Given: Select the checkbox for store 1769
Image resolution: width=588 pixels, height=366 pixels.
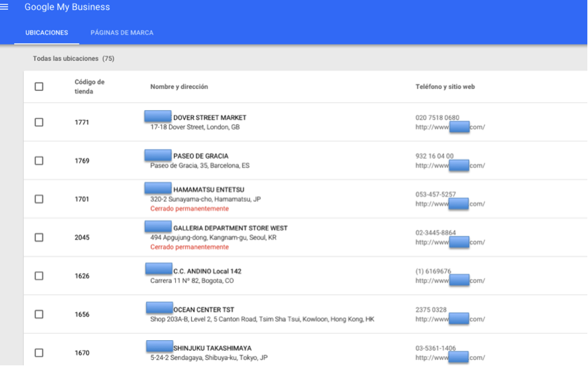Looking at the screenshot, I should [x=39, y=161].
